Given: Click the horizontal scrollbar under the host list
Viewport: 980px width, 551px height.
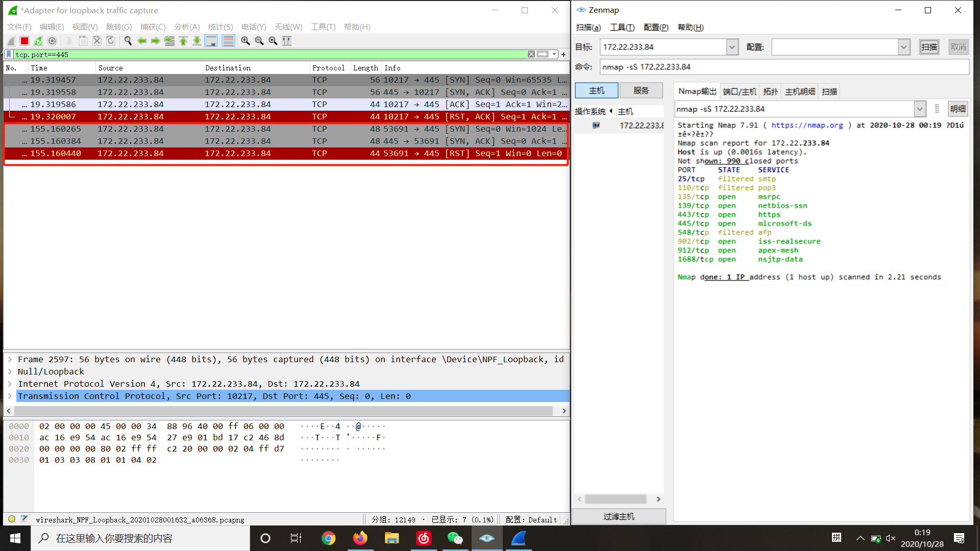Looking at the screenshot, I should click(x=616, y=499).
